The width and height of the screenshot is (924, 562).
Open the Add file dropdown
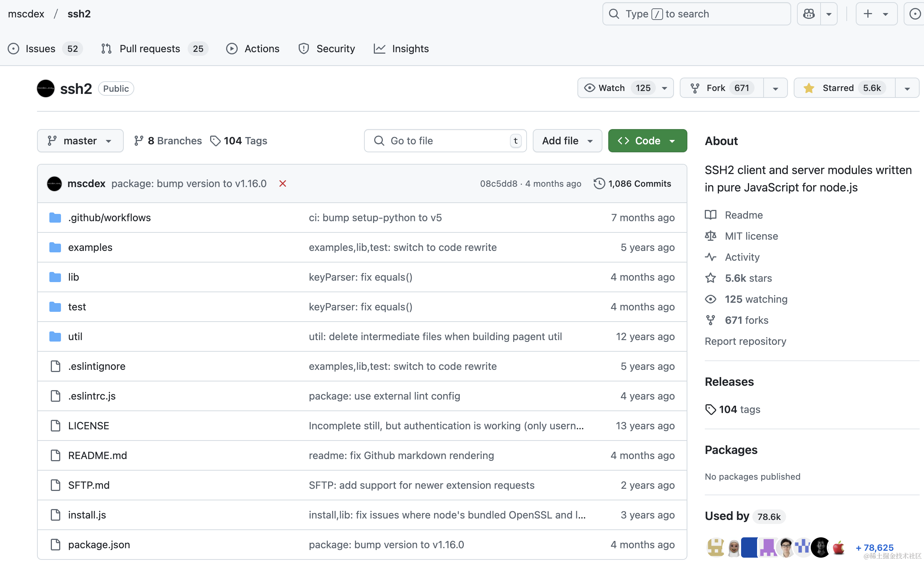567,141
